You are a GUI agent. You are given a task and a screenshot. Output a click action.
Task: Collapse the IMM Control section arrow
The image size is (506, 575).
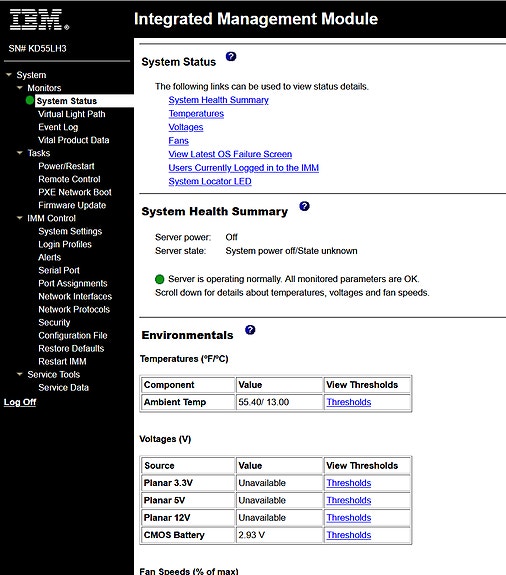coord(20,218)
